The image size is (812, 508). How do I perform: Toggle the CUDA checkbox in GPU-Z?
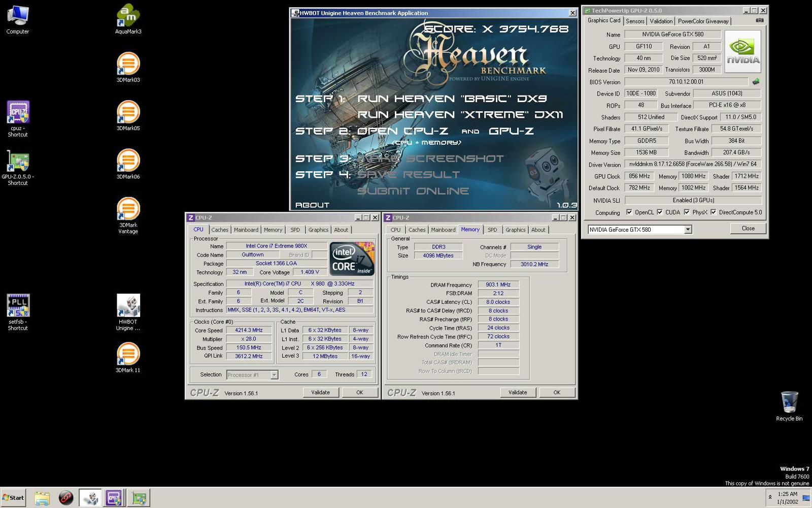660,212
